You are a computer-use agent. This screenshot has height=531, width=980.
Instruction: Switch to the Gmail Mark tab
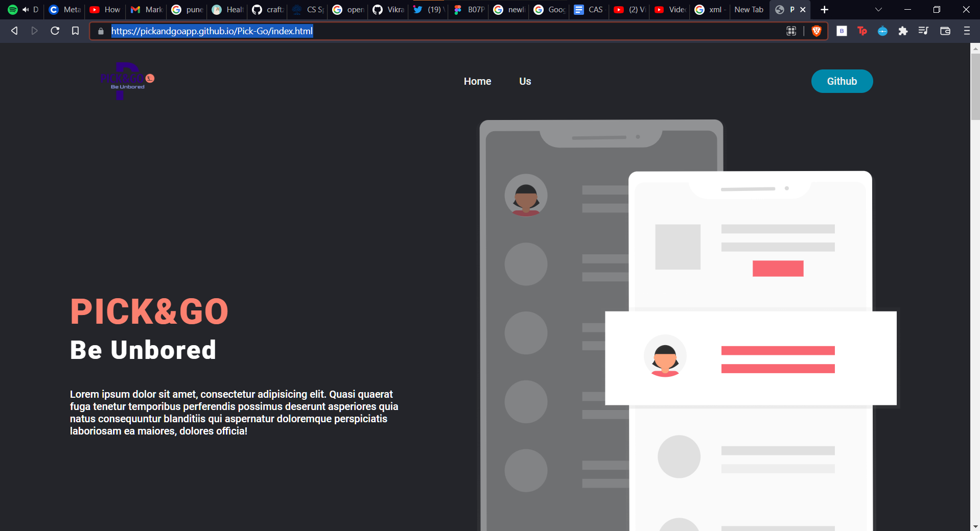[146, 10]
